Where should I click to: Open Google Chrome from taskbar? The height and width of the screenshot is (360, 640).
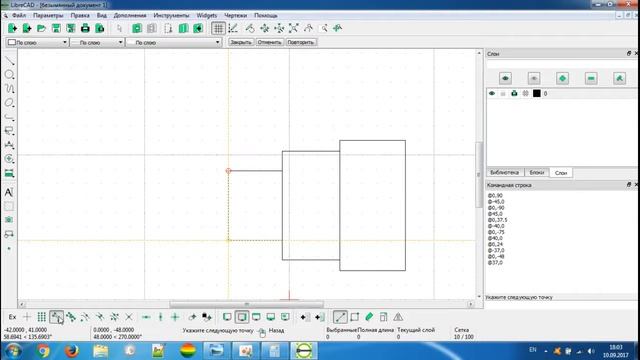[x=43, y=351]
